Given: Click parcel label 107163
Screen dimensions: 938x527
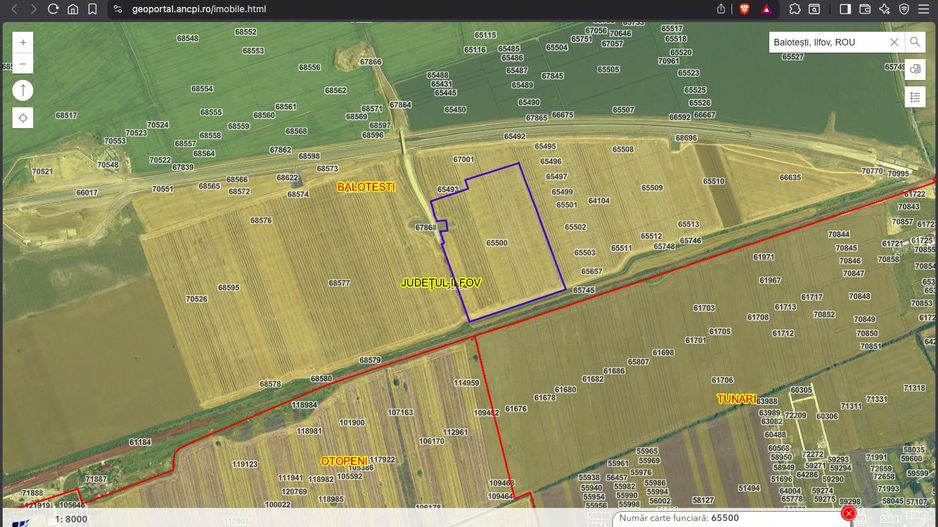Looking at the screenshot, I should click(x=400, y=412).
